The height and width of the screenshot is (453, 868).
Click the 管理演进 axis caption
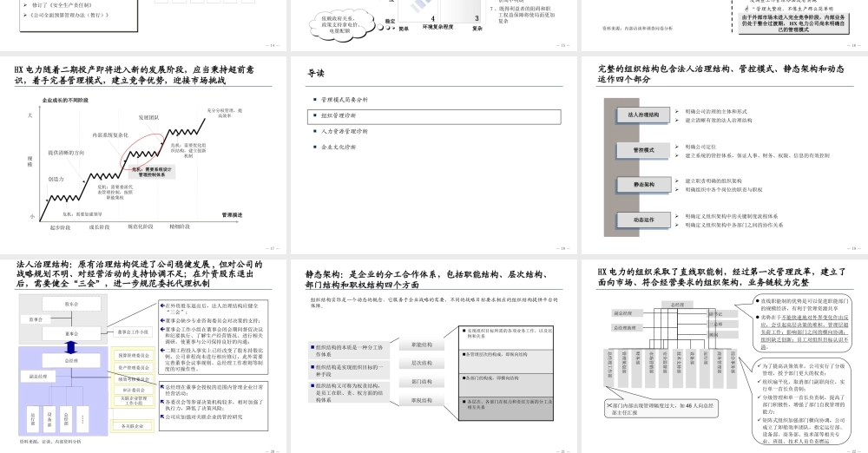(232, 215)
